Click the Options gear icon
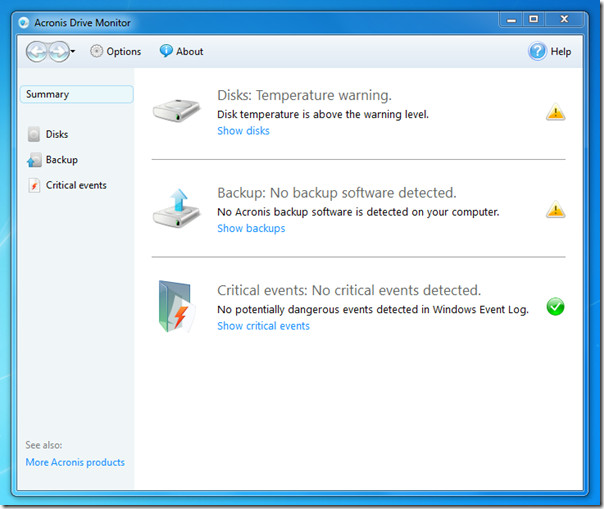 (x=96, y=51)
